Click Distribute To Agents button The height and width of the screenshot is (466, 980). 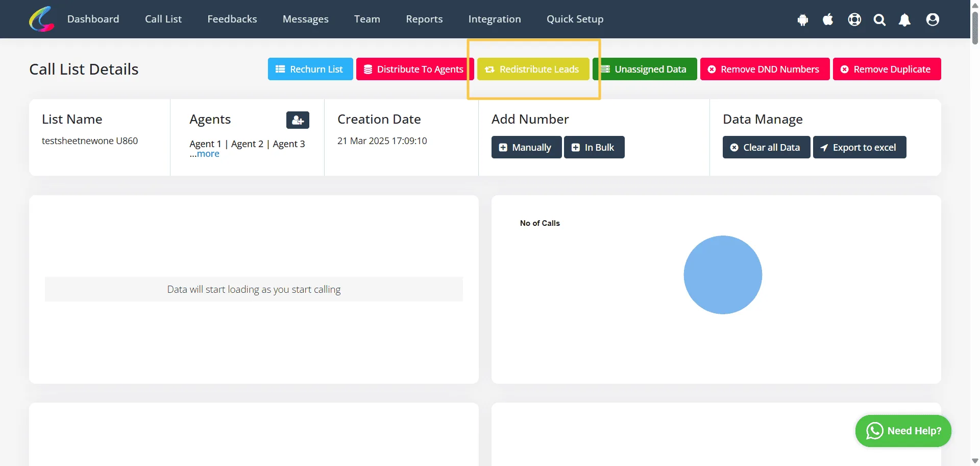coord(415,69)
